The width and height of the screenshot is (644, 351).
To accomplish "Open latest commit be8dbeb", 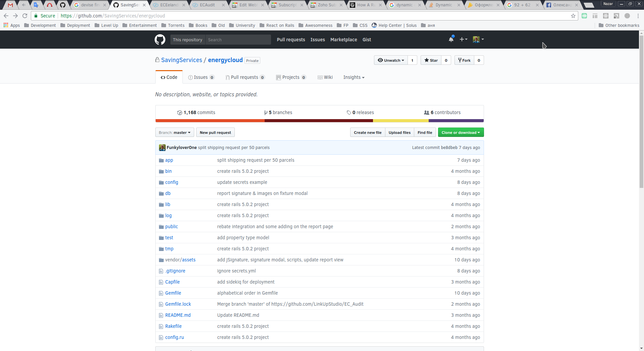I will tap(449, 148).
